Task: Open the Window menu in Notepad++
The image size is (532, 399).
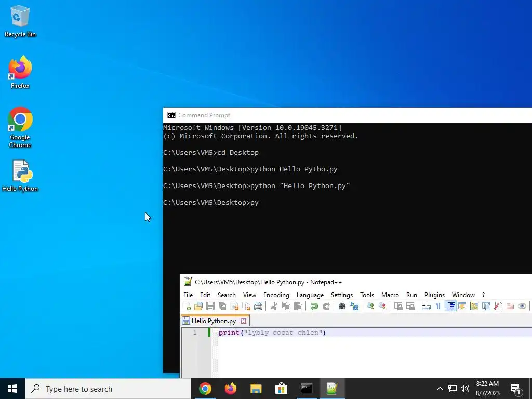Action: (463, 295)
